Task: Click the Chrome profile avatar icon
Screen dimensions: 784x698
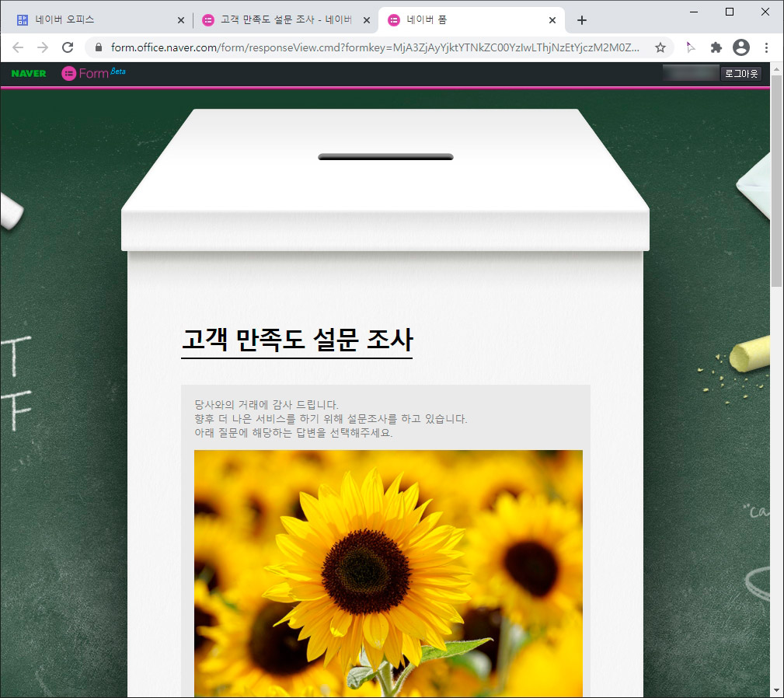Action: [740, 47]
